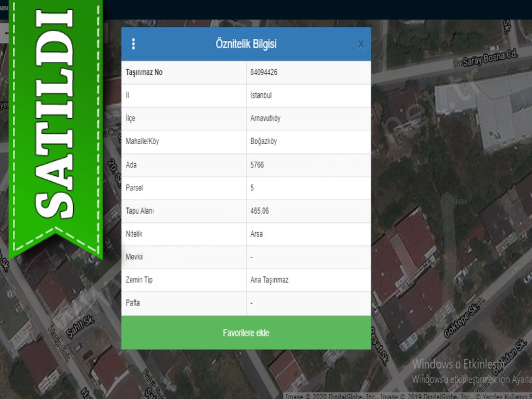Close the Öznitelik Bilgisi dialog
This screenshot has height=399, width=532.
point(360,44)
